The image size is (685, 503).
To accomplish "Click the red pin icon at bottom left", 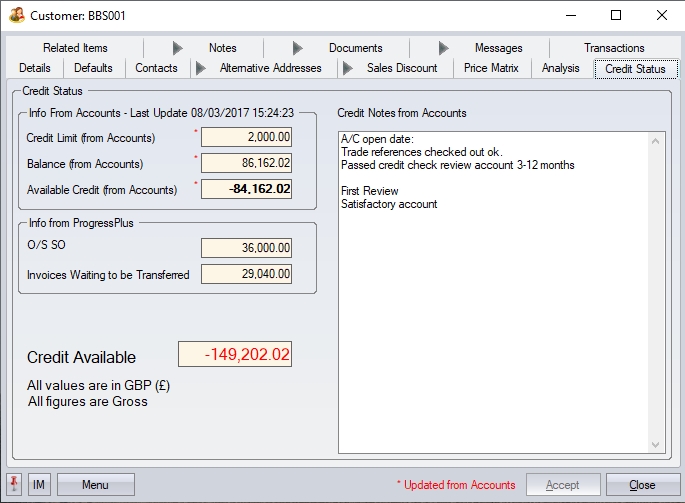I will (x=15, y=485).
